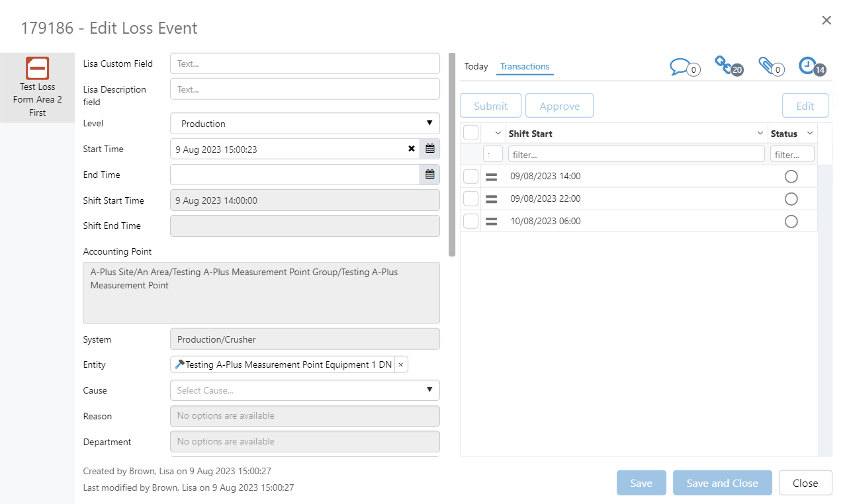Remove the Entity equipment tag
The width and height of the screenshot is (845, 504).
[400, 364]
